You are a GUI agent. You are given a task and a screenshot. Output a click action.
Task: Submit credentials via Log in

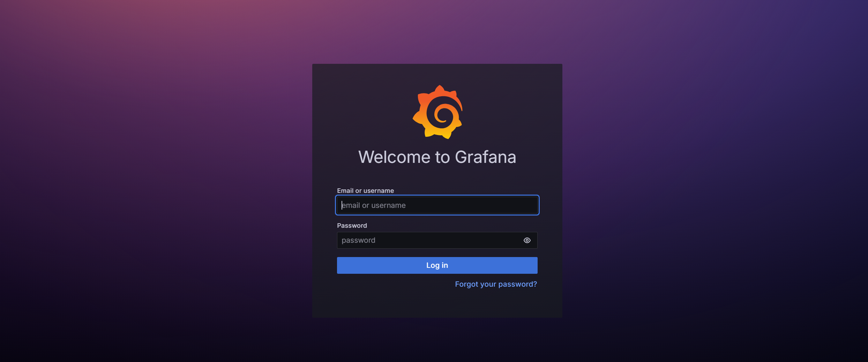[x=437, y=265]
